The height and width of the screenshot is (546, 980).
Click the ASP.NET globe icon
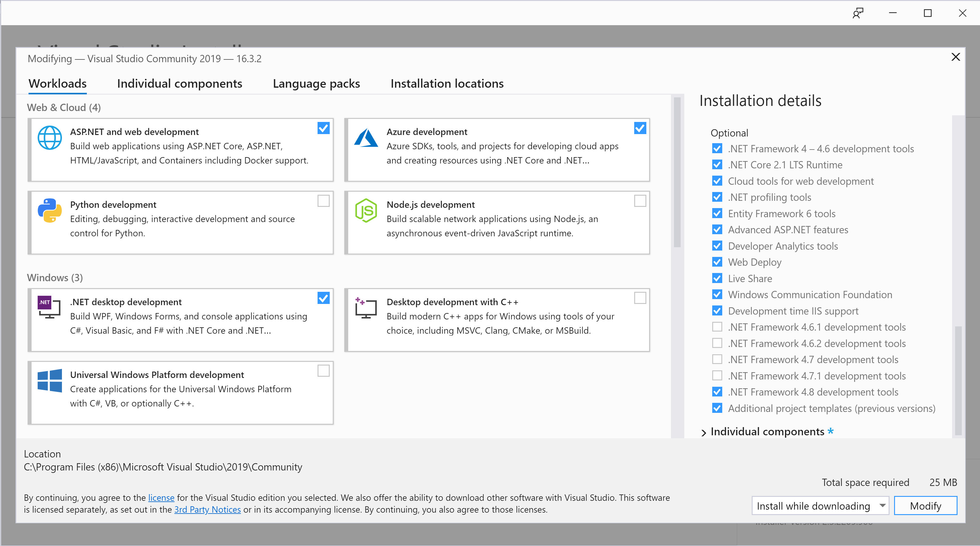point(49,138)
